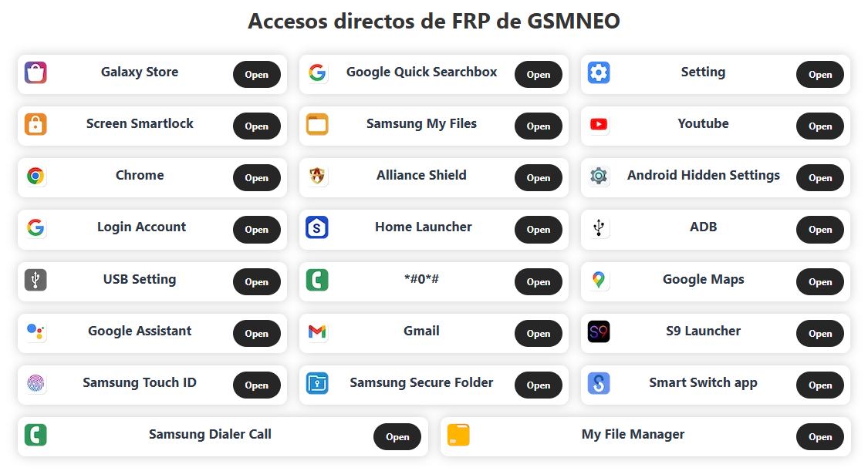Click the Youtube play icon
Viewport: 868px width, 471px height.
(x=599, y=124)
